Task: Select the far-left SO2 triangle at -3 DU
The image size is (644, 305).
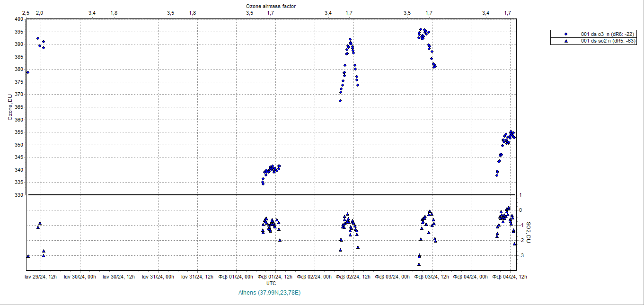Action: (28, 256)
